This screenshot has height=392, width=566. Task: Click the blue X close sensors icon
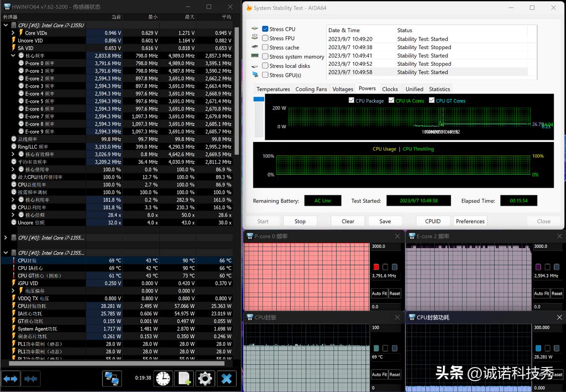[227, 378]
